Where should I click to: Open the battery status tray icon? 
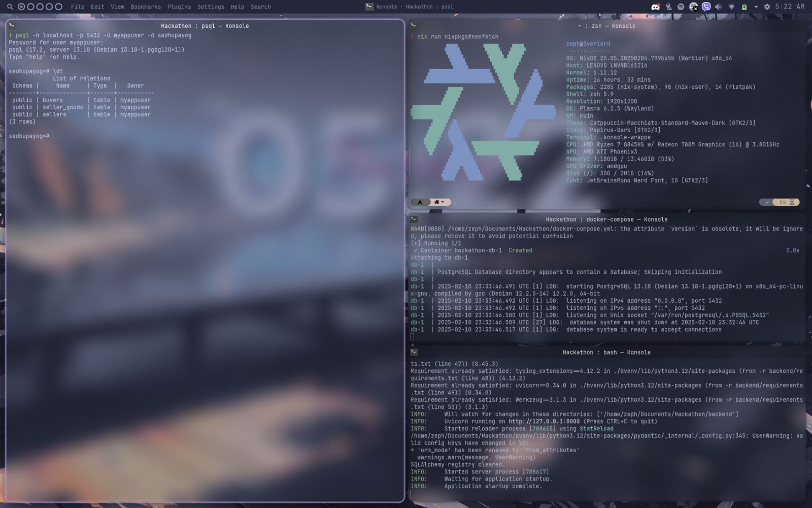744,7
